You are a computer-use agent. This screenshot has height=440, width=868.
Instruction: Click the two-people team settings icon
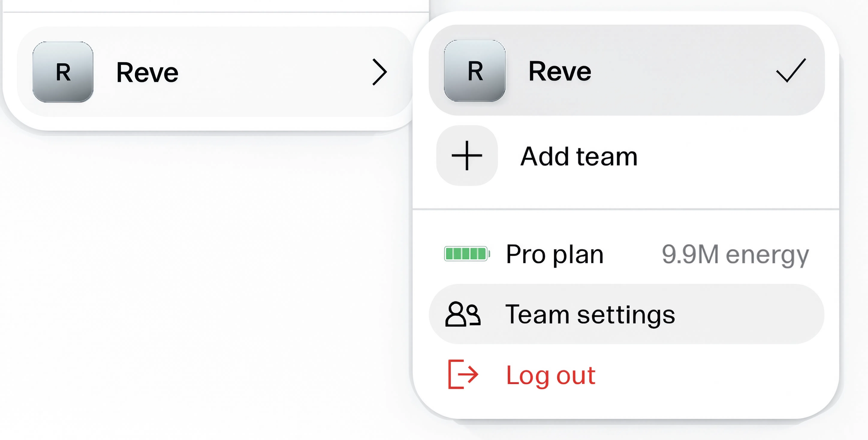point(463,314)
